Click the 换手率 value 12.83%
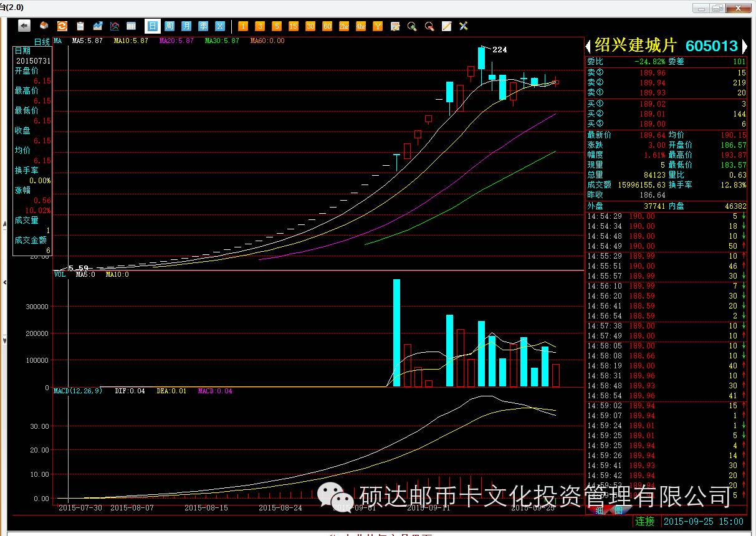The width and height of the screenshot is (756, 536). click(x=733, y=185)
